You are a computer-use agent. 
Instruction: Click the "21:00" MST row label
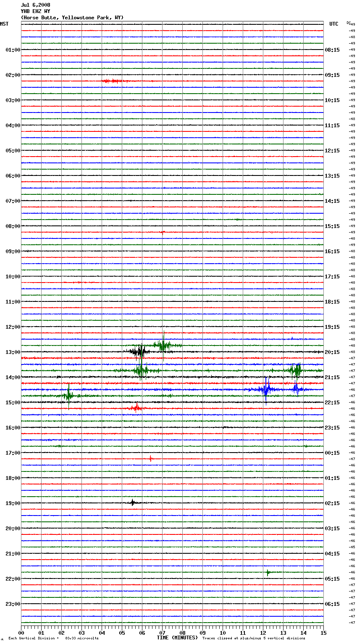point(13,554)
